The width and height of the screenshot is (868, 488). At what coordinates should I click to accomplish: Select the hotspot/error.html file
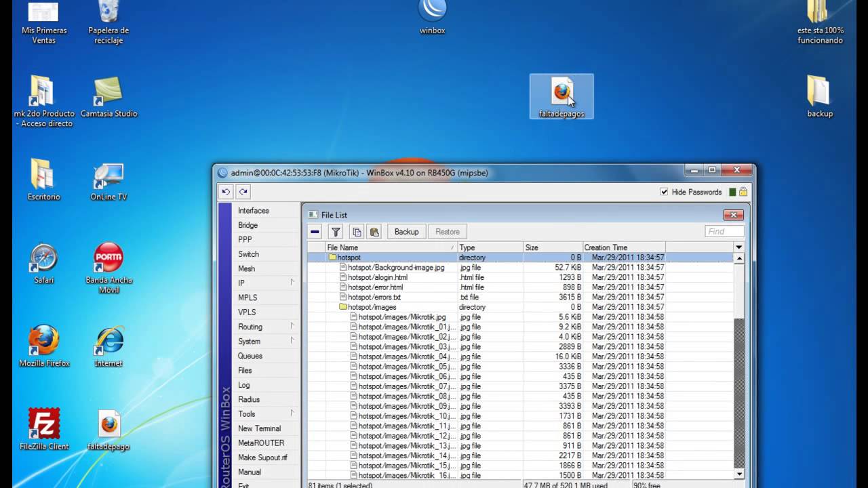coord(520,287)
